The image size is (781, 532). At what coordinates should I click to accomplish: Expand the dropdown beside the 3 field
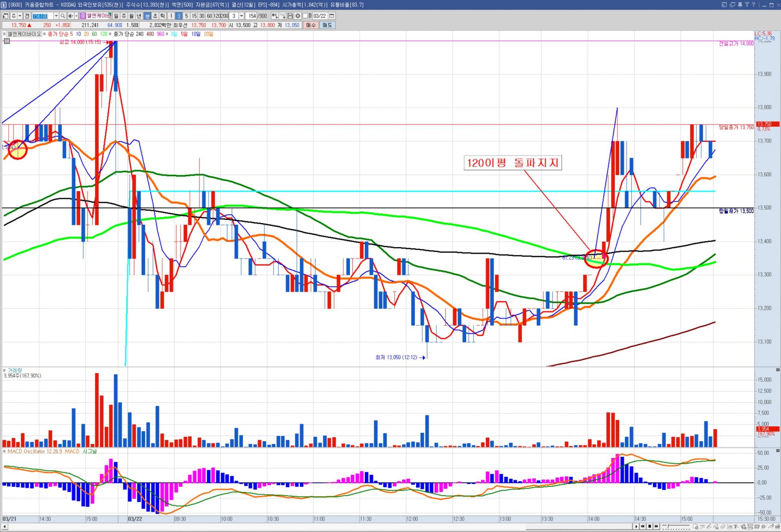(x=241, y=16)
